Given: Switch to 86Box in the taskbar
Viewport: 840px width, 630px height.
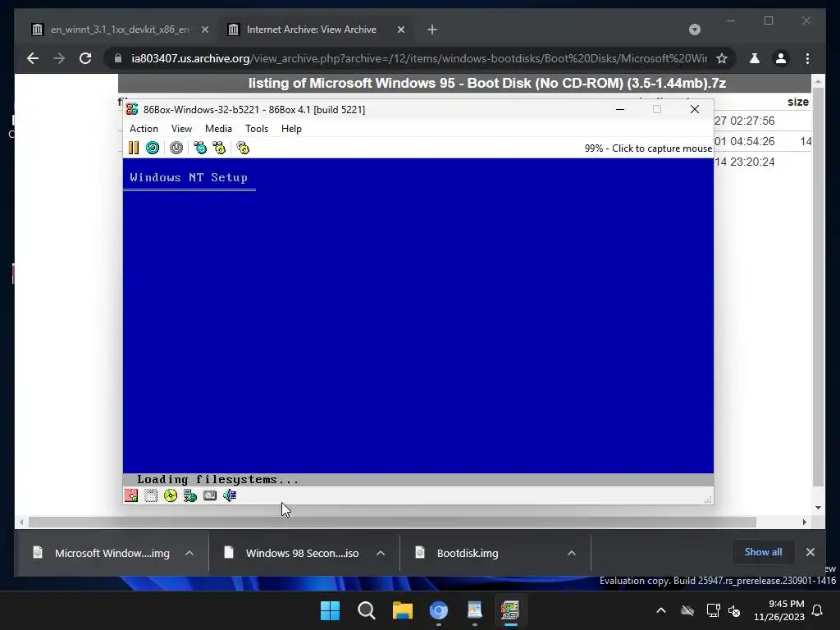Looking at the screenshot, I should [x=510, y=610].
